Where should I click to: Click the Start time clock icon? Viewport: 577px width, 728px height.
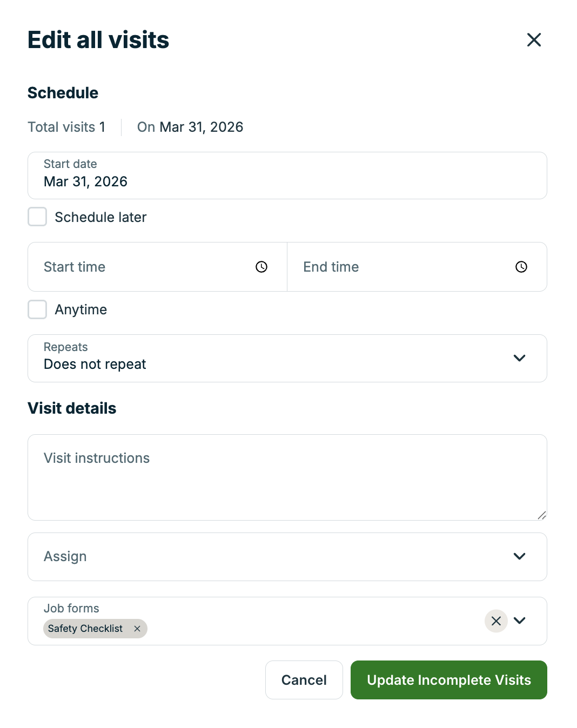[x=261, y=267]
